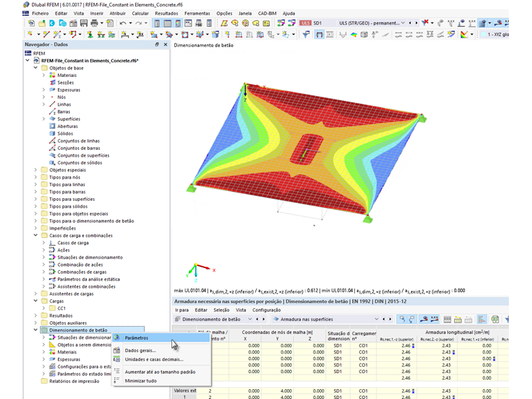Click the new node star icon
The height and width of the screenshot is (399, 532).
30,34
